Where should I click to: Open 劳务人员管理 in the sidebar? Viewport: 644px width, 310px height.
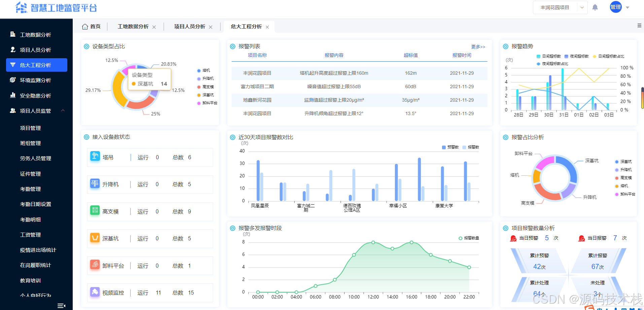click(x=36, y=158)
